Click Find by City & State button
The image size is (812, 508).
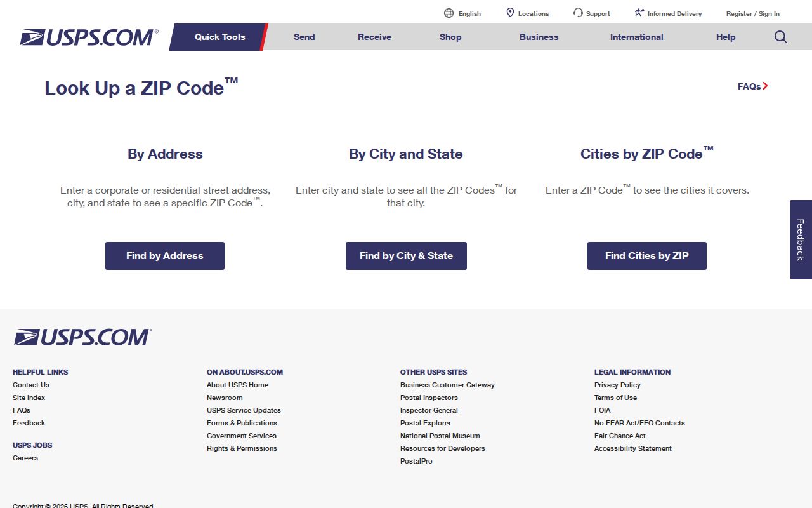coord(406,256)
